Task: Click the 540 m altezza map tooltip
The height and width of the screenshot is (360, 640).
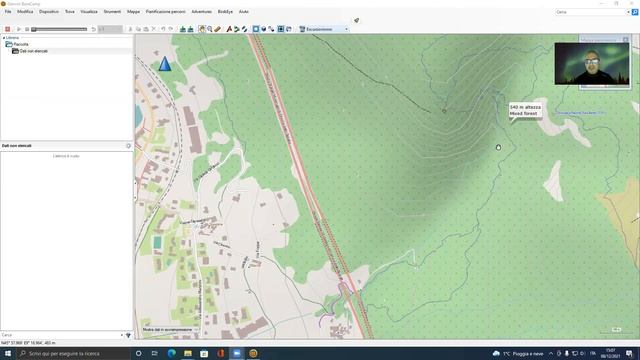Action: pos(525,110)
